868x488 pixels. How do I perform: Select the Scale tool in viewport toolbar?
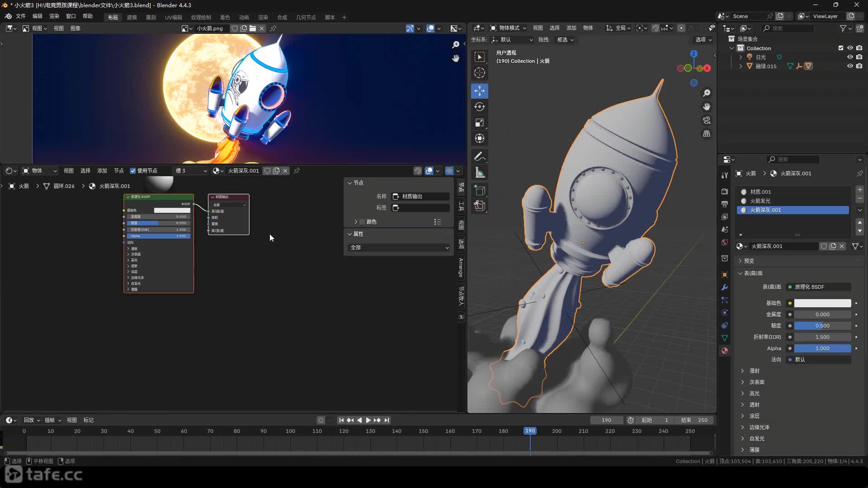(x=480, y=123)
